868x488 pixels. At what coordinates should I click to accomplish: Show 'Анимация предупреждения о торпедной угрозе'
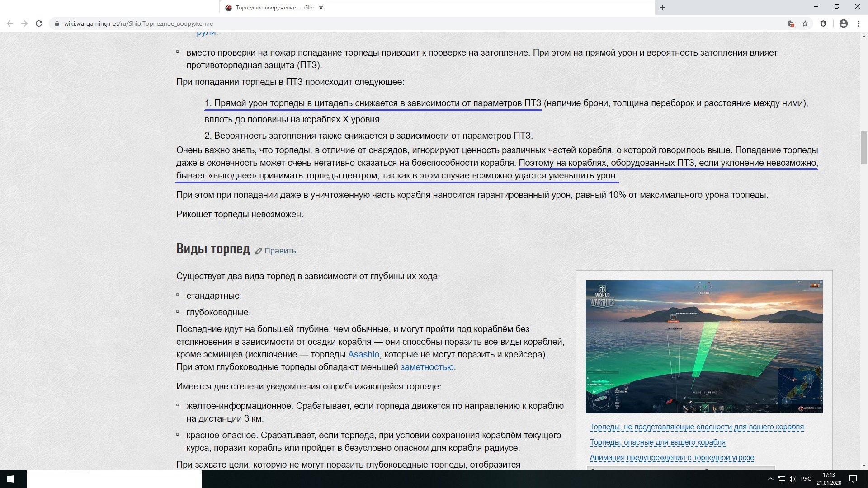point(671,457)
